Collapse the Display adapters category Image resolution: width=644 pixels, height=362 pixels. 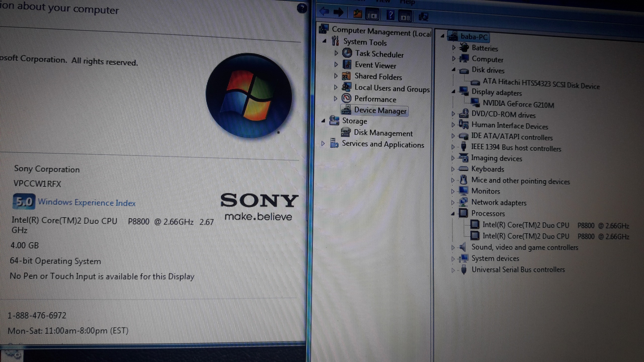tap(453, 92)
